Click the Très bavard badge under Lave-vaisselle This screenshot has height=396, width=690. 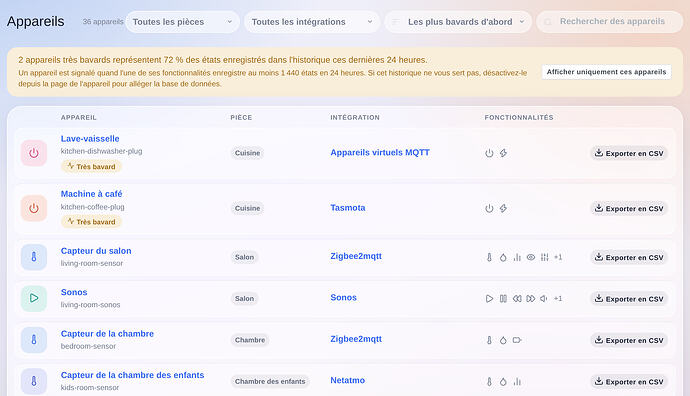91,166
